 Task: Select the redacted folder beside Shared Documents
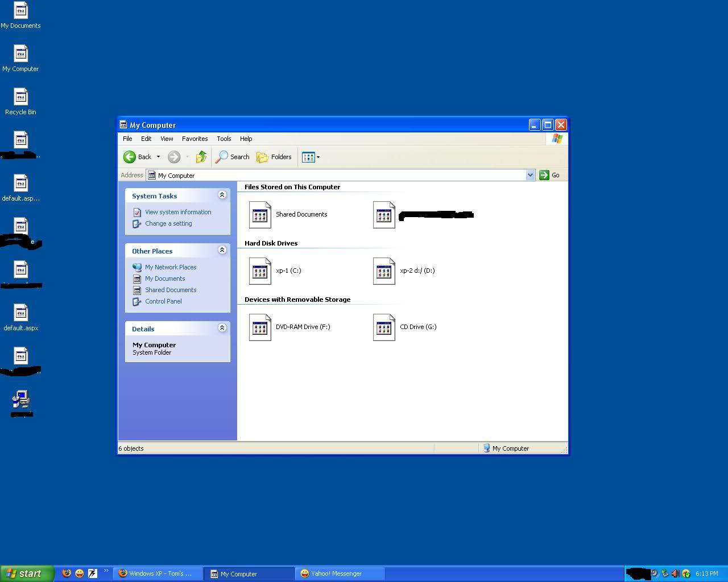pos(384,215)
